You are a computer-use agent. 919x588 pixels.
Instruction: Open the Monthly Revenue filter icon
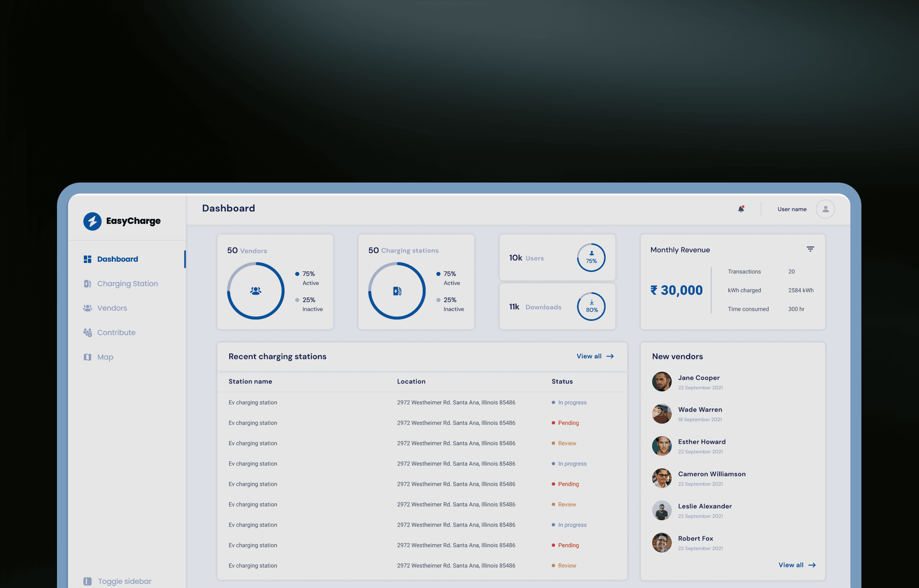click(810, 249)
